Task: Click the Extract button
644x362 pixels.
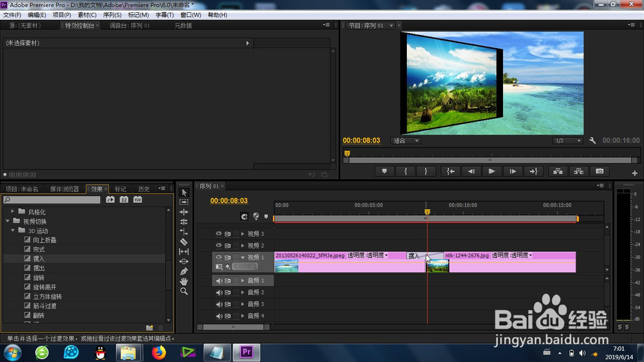Action: 579,171
